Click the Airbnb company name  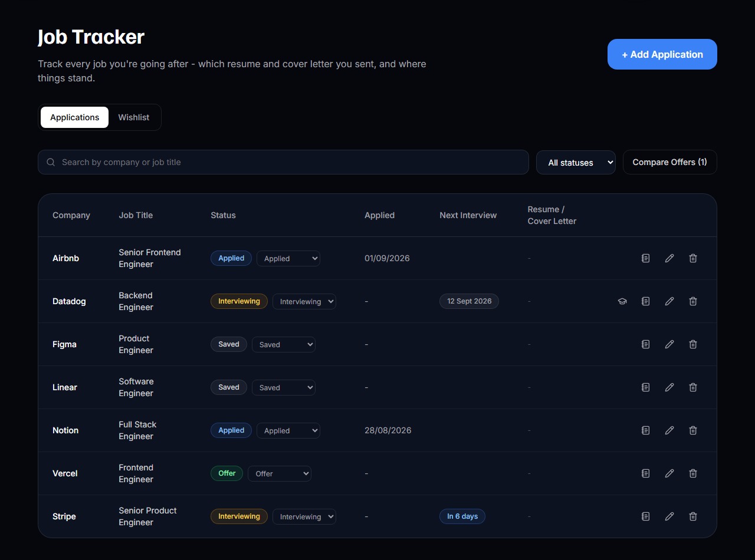click(x=65, y=258)
